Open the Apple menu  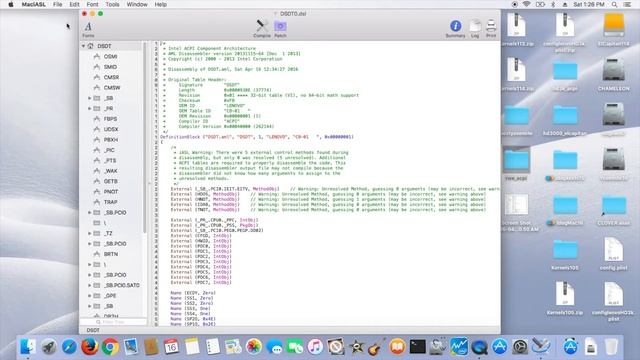click(x=11, y=4)
